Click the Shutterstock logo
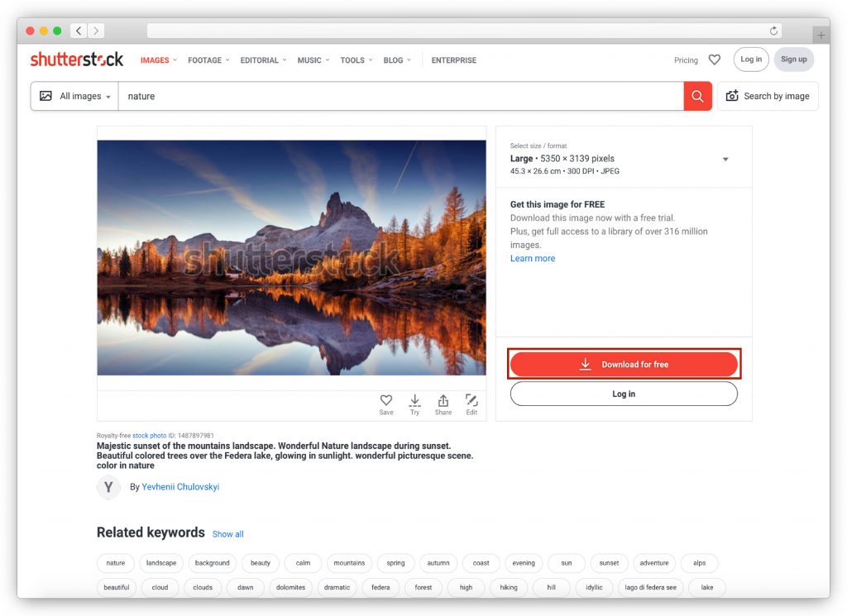The height and width of the screenshot is (616, 847). [x=77, y=60]
